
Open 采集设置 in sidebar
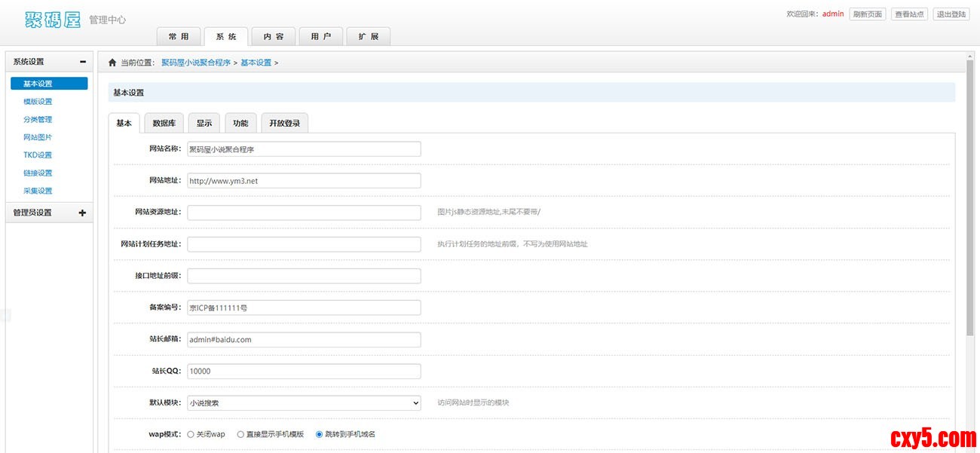[38, 191]
